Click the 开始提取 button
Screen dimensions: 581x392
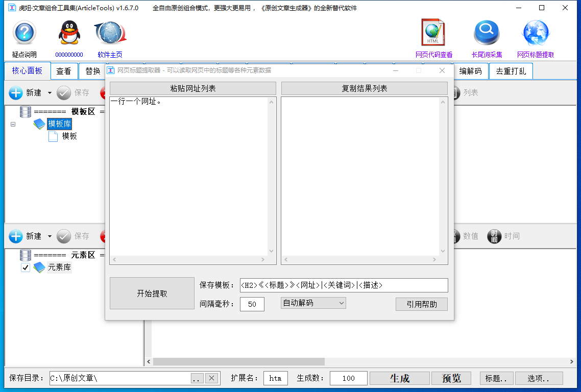point(152,293)
